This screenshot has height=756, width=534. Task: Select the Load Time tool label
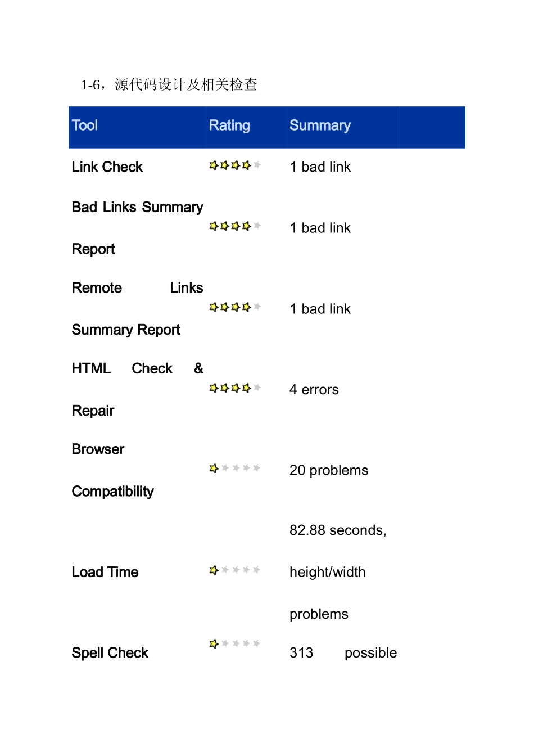coord(105,573)
